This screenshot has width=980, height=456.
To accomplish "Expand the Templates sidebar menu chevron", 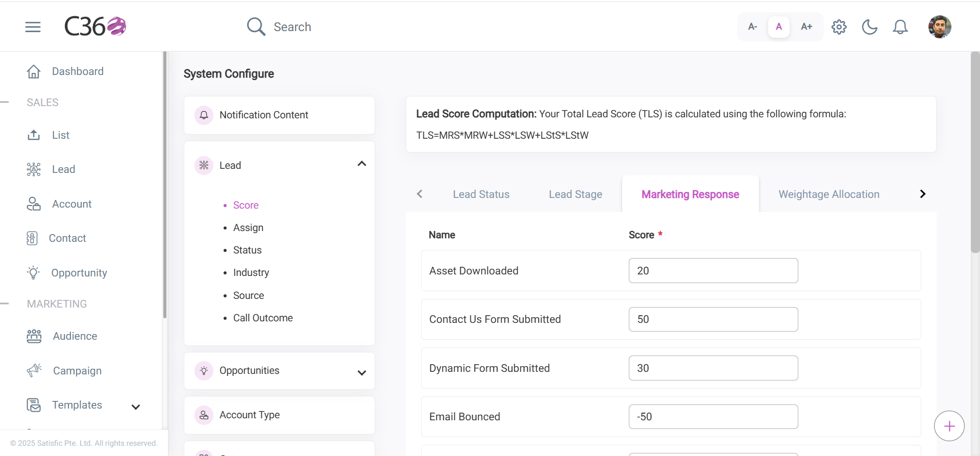I will coord(136,407).
